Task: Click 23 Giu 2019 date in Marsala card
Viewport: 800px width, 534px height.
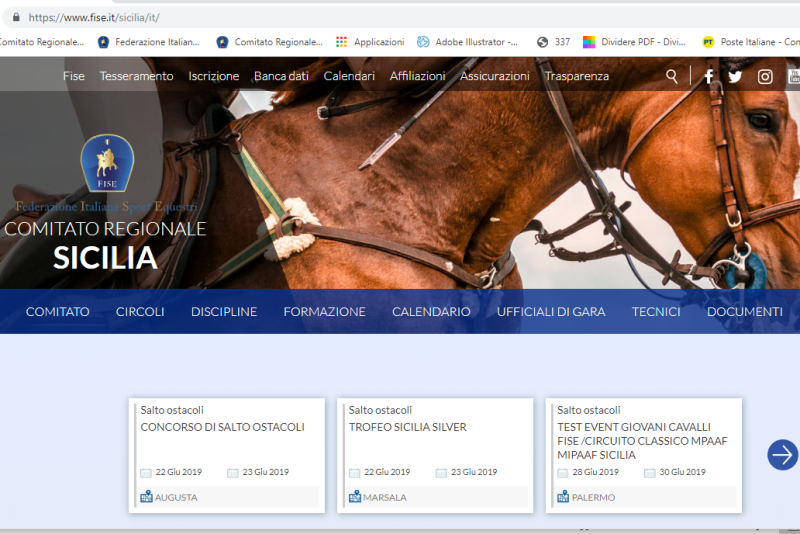Action: [x=474, y=472]
